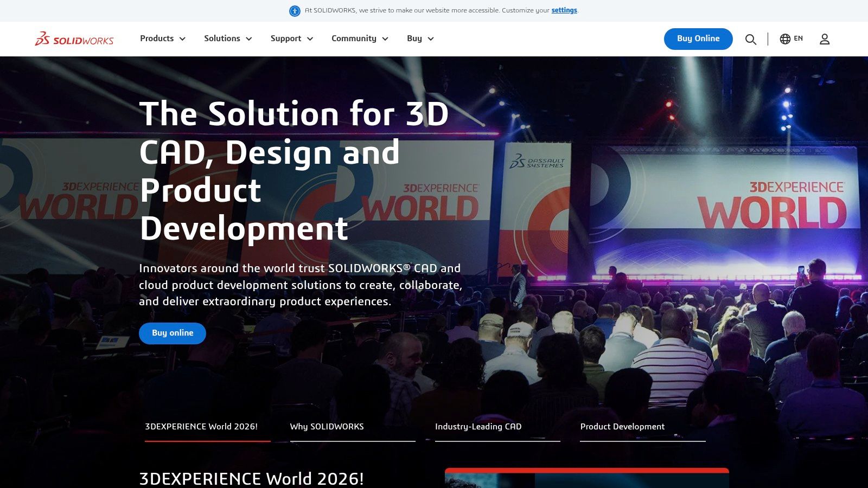Open the Support navigation menu
Screen dimensions: 868x488
292,38
